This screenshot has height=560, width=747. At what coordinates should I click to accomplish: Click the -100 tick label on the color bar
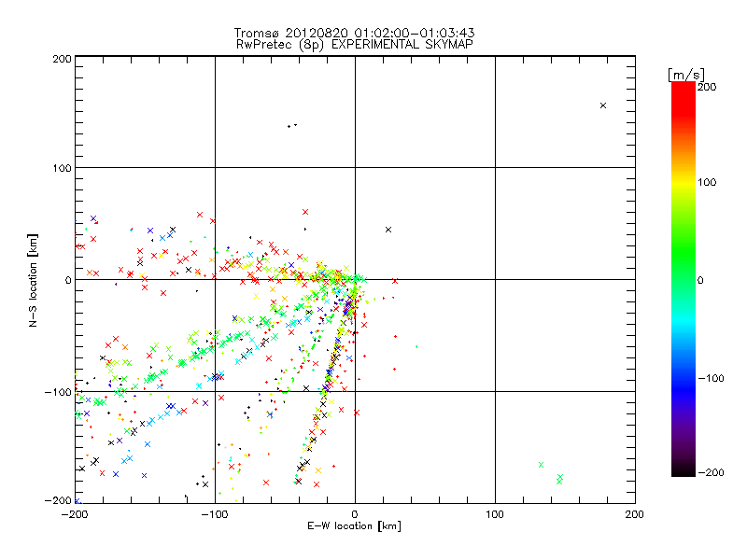pos(712,379)
